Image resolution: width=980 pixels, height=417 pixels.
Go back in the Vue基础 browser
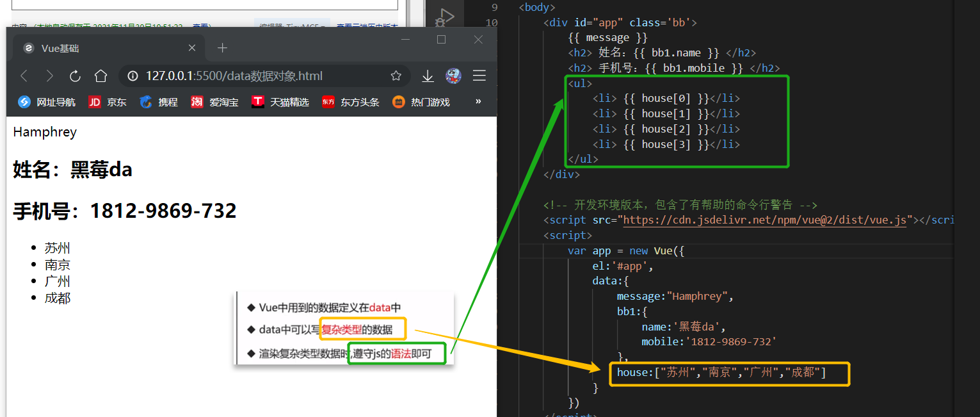click(24, 76)
